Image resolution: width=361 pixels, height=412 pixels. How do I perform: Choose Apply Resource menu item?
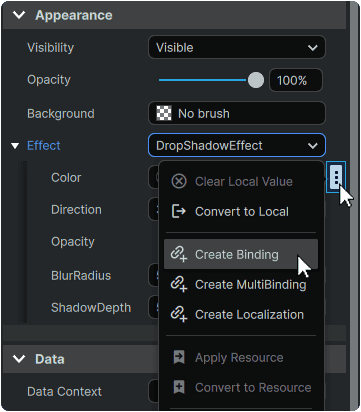(241, 358)
